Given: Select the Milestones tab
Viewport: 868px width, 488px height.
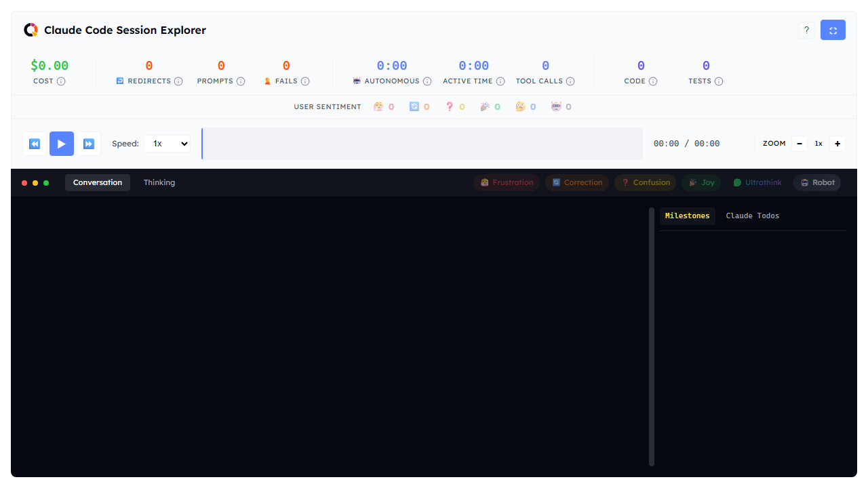Looking at the screenshot, I should pos(687,216).
